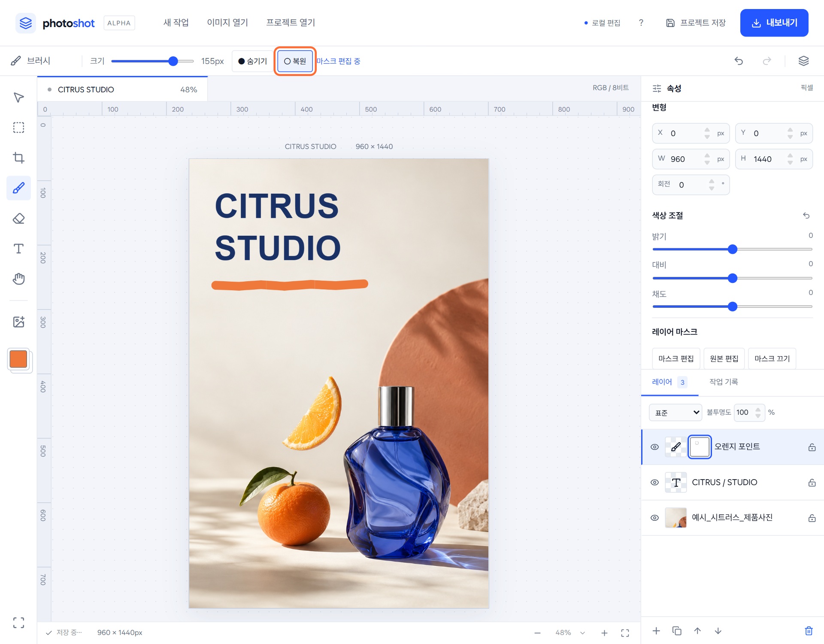Open the 표준 blend mode dropdown
Screen dimensions: 824x644
(x=676, y=412)
